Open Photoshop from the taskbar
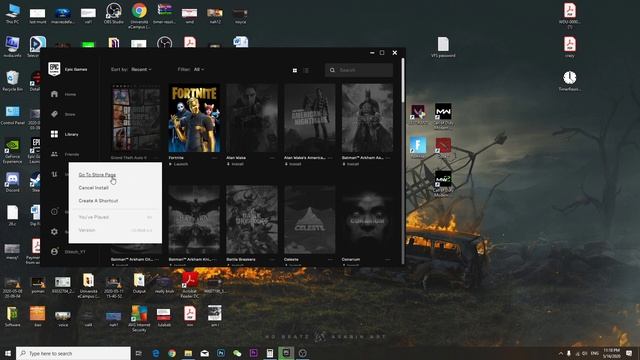This screenshot has width=640, height=360. (x=221, y=353)
